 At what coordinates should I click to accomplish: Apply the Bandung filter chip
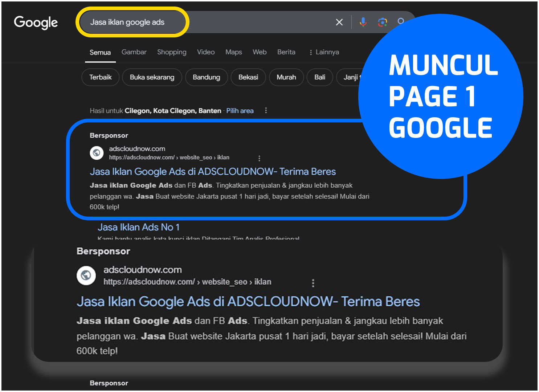[207, 77]
